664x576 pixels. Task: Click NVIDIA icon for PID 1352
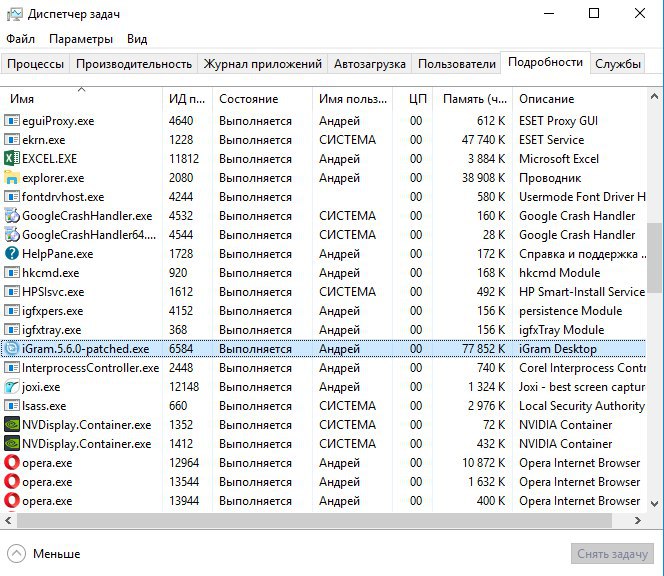pyautogui.click(x=12, y=424)
